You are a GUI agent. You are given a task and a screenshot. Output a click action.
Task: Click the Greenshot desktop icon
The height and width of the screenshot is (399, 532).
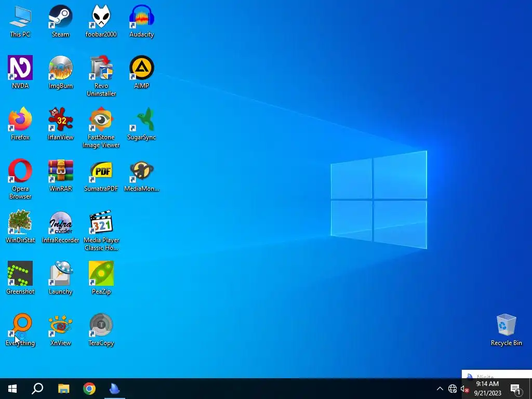20,278
